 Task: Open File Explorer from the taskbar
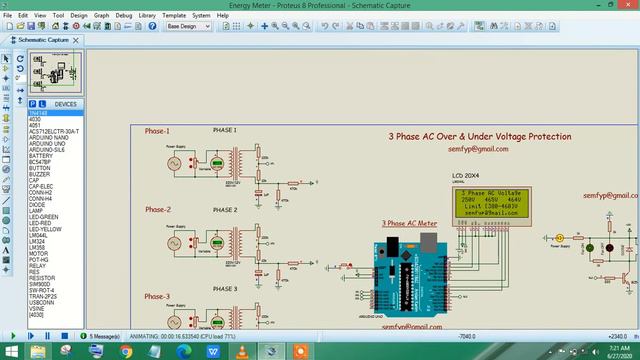coord(38,351)
